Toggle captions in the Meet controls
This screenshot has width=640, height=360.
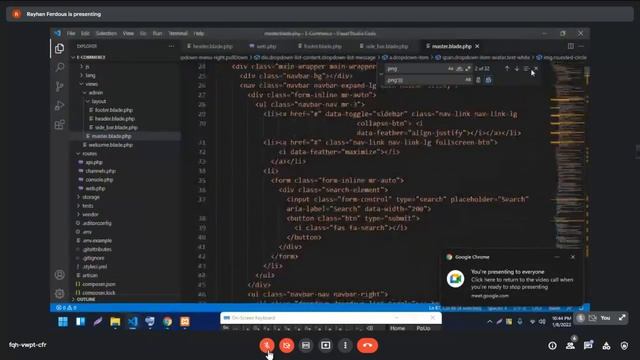(x=306, y=345)
